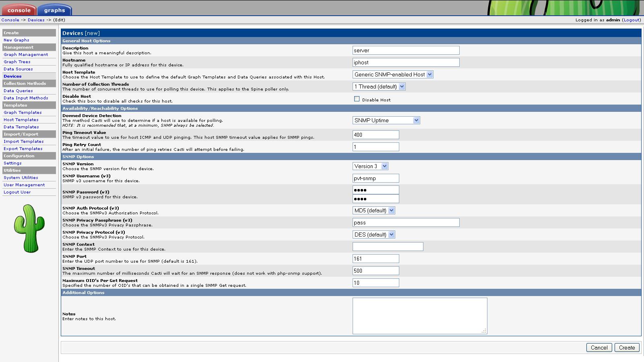Click the first SNMP Password field
644x362 pixels.
point(376,190)
